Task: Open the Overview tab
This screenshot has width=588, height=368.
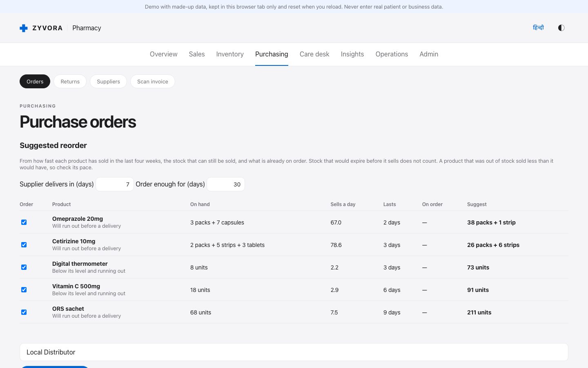Action: [x=163, y=54]
